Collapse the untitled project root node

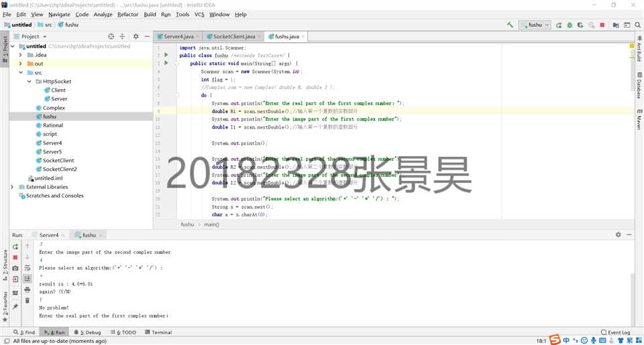[x=13, y=46]
